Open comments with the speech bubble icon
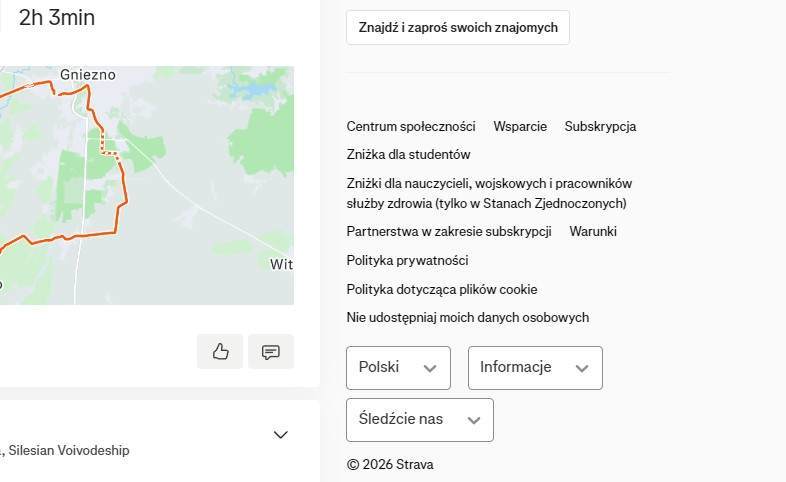Image resolution: width=786 pixels, height=482 pixels. pos(270,352)
